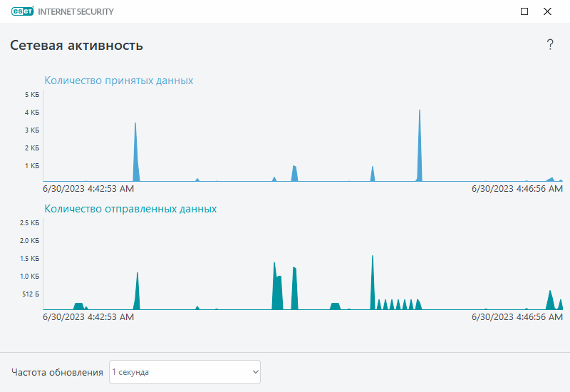Click the ESET logo in title bar

23,11
